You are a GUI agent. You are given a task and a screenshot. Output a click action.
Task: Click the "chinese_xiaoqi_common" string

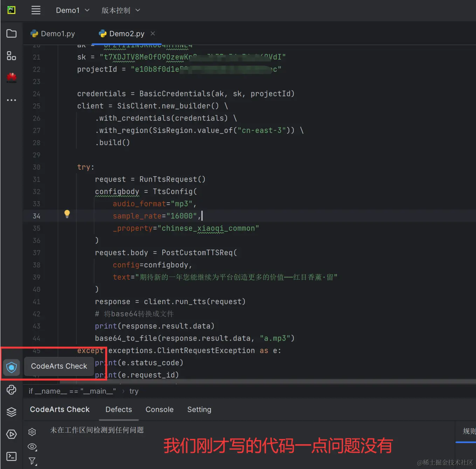(208, 228)
